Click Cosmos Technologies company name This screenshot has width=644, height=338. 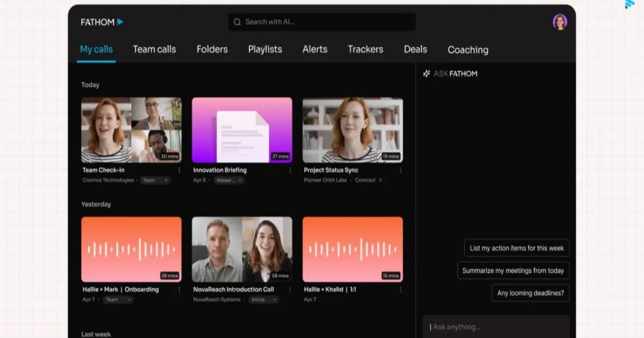[x=108, y=180]
